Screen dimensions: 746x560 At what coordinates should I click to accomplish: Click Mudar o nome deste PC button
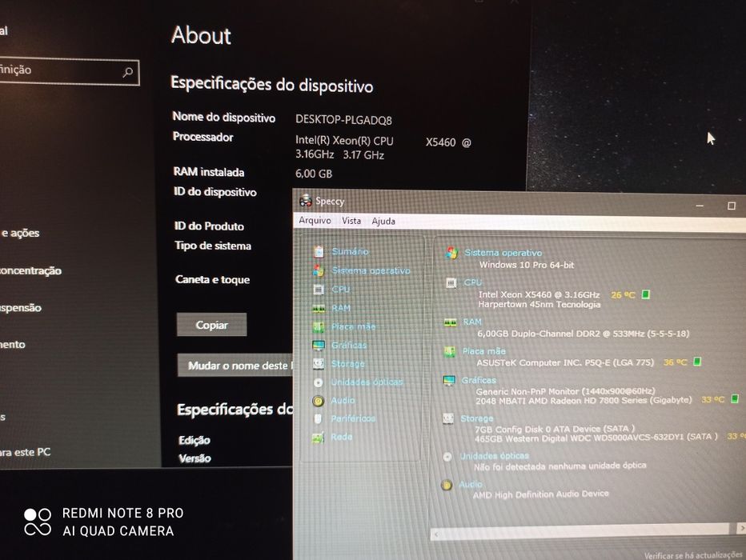235,366
